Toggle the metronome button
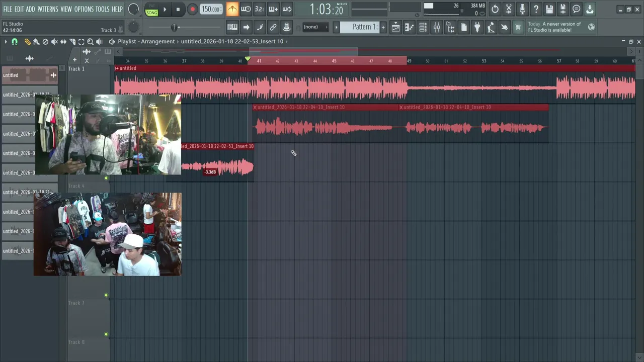The height and width of the screenshot is (362, 644). pos(232,9)
